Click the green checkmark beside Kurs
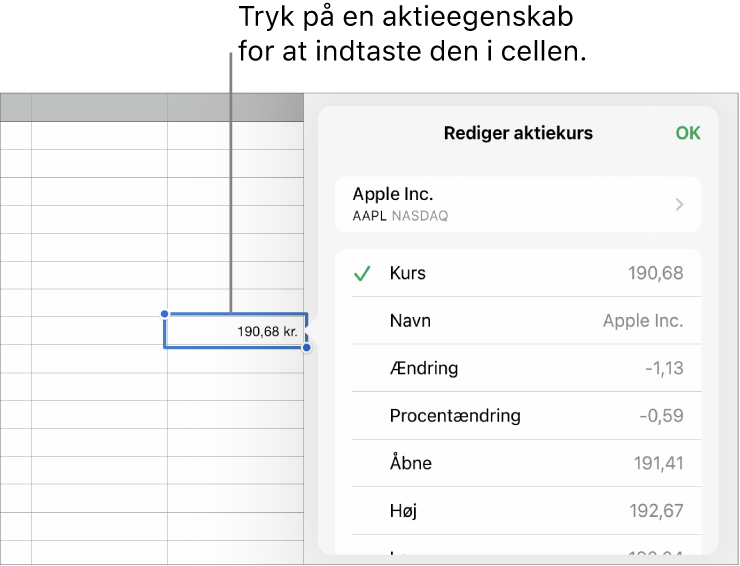Screen dimensions: 740x566 pyautogui.click(x=362, y=273)
